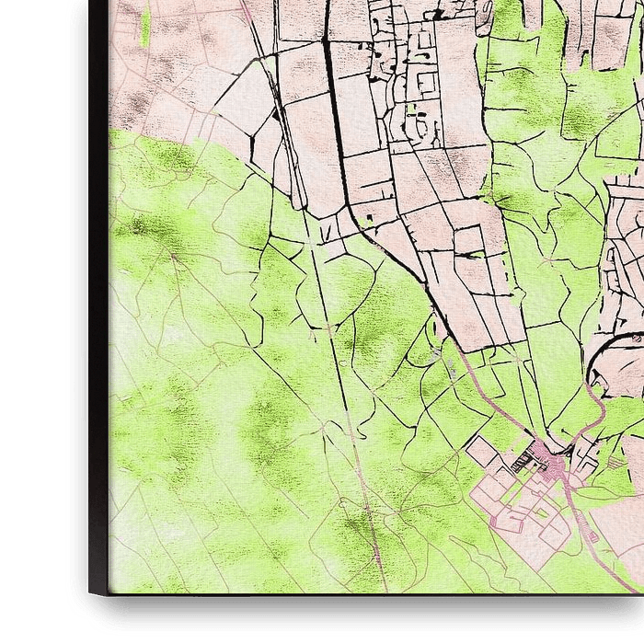
Task: Select the small green patch in top-left pink area
Action: tap(145, 26)
